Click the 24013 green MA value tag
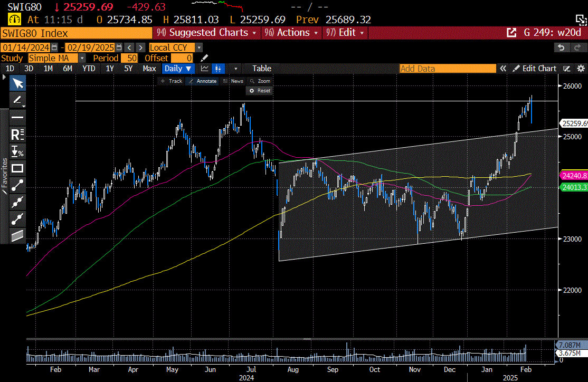This screenshot has height=382, width=588. pos(574,187)
